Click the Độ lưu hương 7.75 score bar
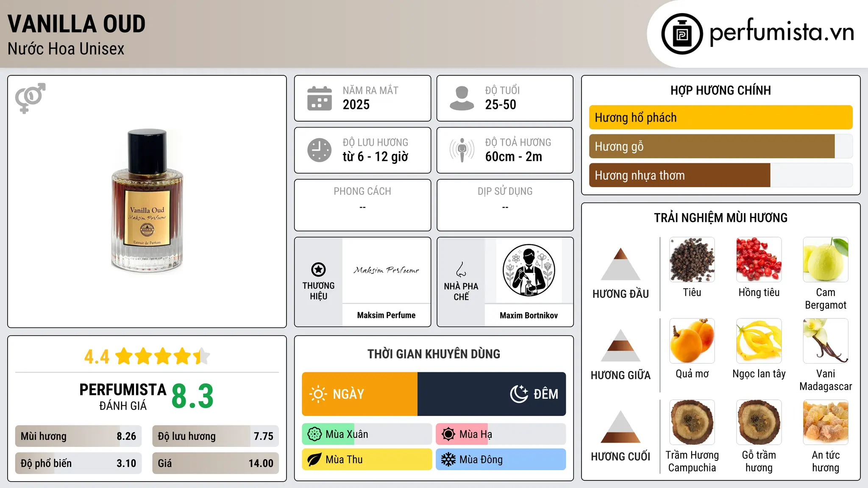The height and width of the screenshot is (488, 868). coord(216,436)
